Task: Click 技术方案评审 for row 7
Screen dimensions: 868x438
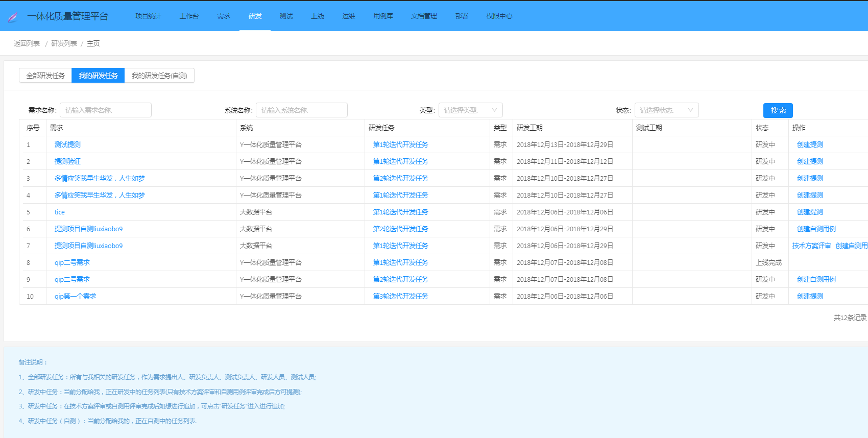Action: tap(812, 246)
